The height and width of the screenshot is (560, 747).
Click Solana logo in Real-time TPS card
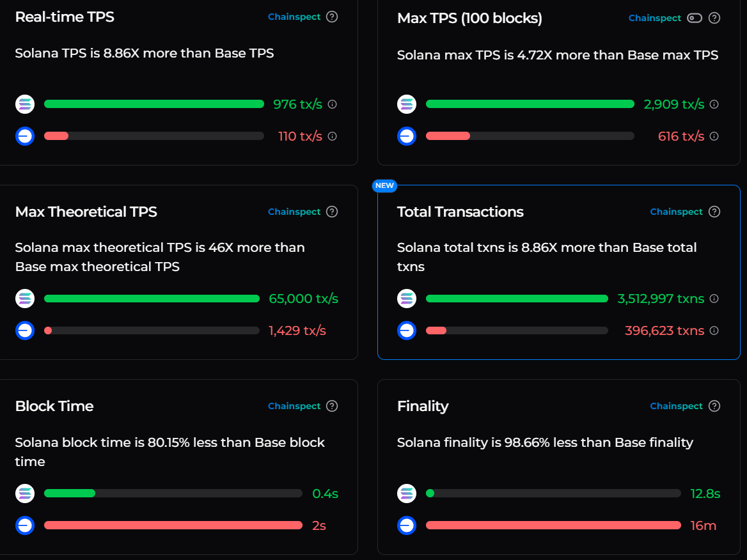(25, 104)
